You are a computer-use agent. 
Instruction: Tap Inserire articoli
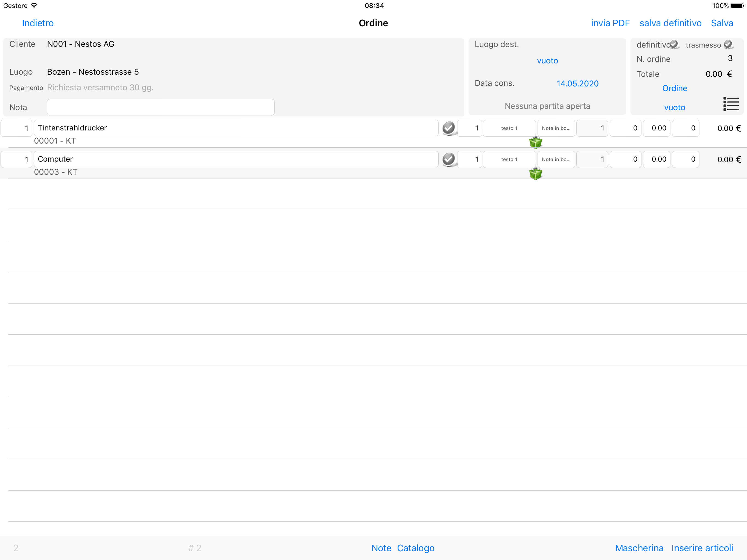click(x=702, y=548)
